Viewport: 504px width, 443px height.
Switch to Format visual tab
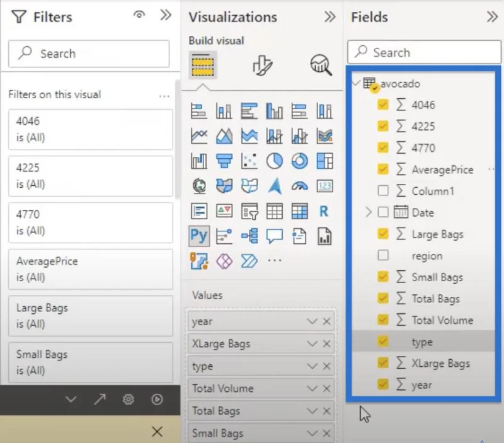click(x=262, y=66)
